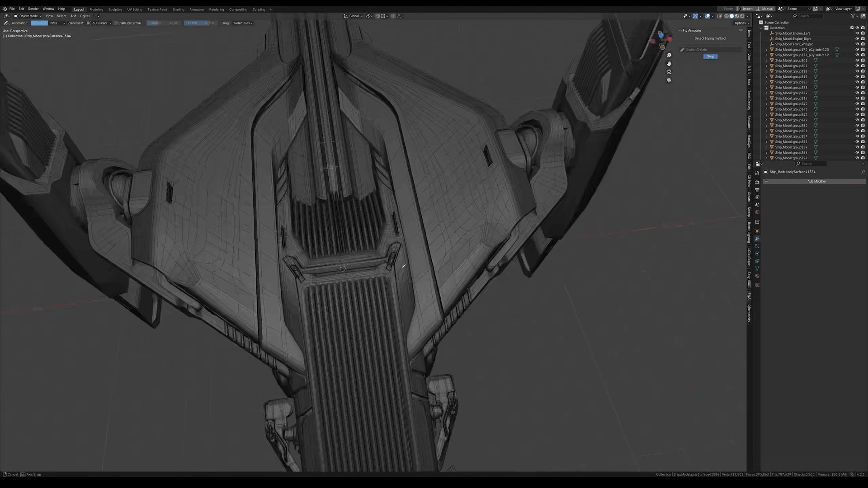Image resolution: width=868 pixels, height=488 pixels.
Task: Switch to the Sculpting workspace tab
Action: click(115, 9)
